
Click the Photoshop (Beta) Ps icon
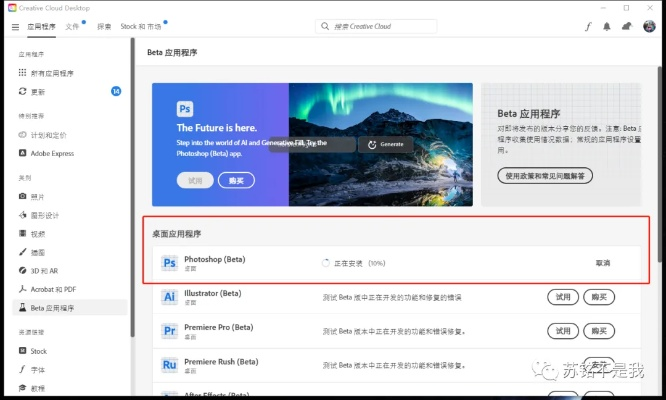click(x=169, y=263)
